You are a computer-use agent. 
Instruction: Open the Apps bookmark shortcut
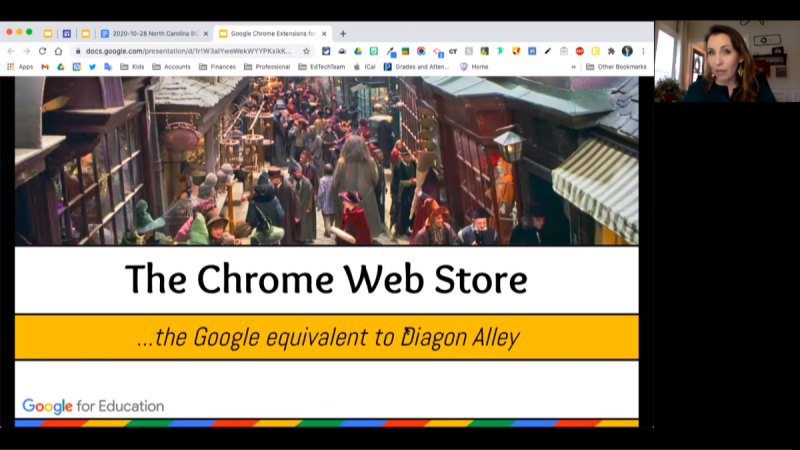20,67
